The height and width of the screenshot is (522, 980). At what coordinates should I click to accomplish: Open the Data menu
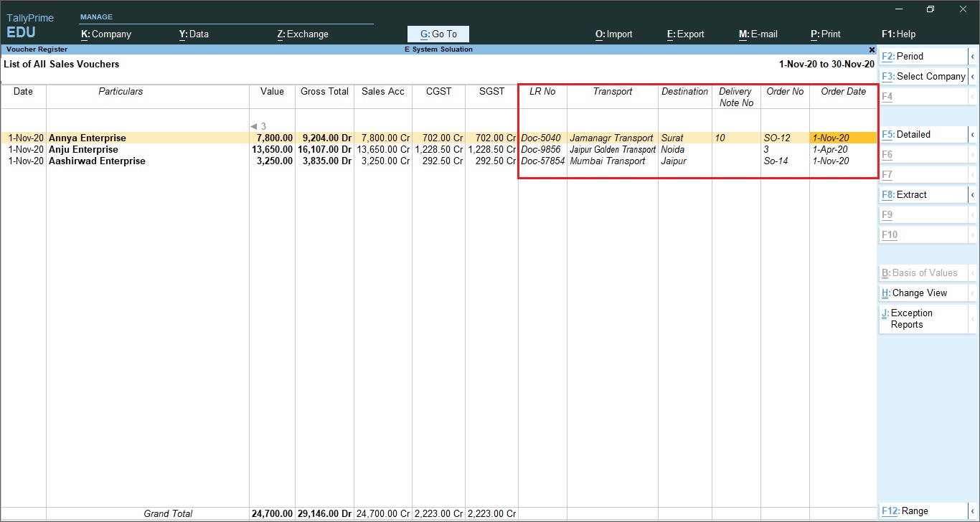click(194, 34)
